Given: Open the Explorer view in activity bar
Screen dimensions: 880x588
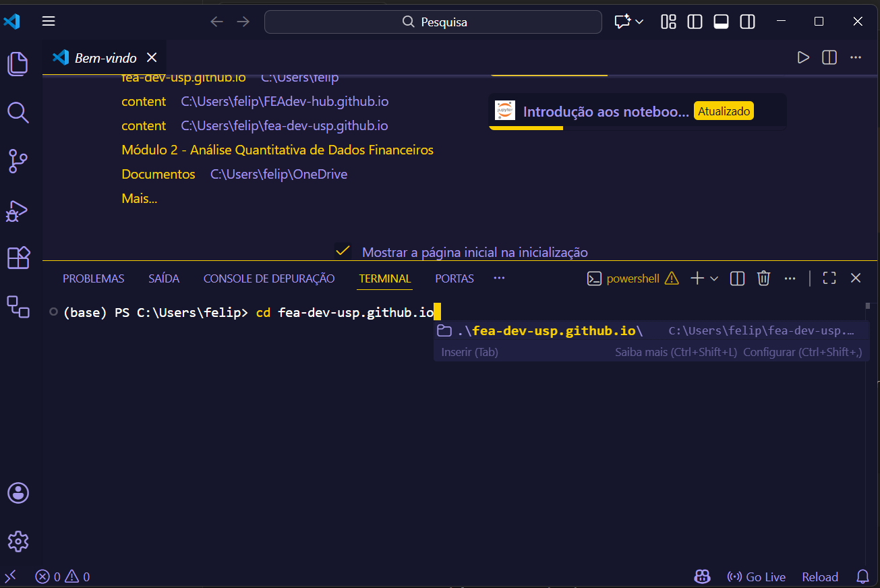Looking at the screenshot, I should click(x=18, y=64).
